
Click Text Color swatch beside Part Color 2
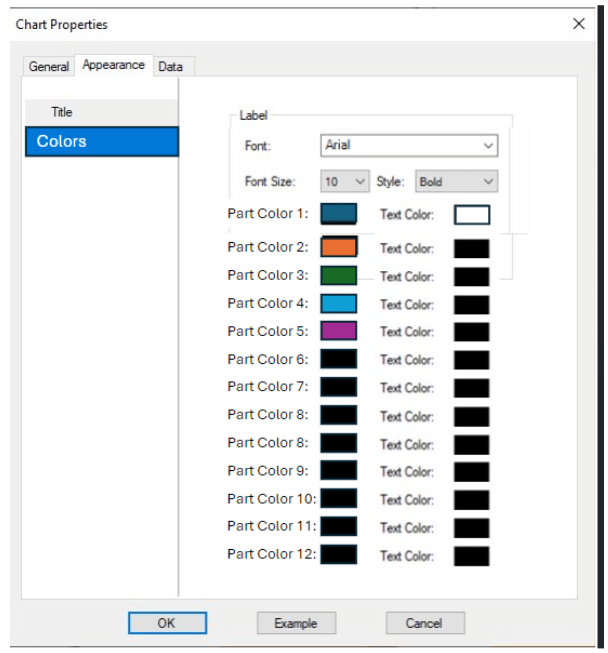472,249
